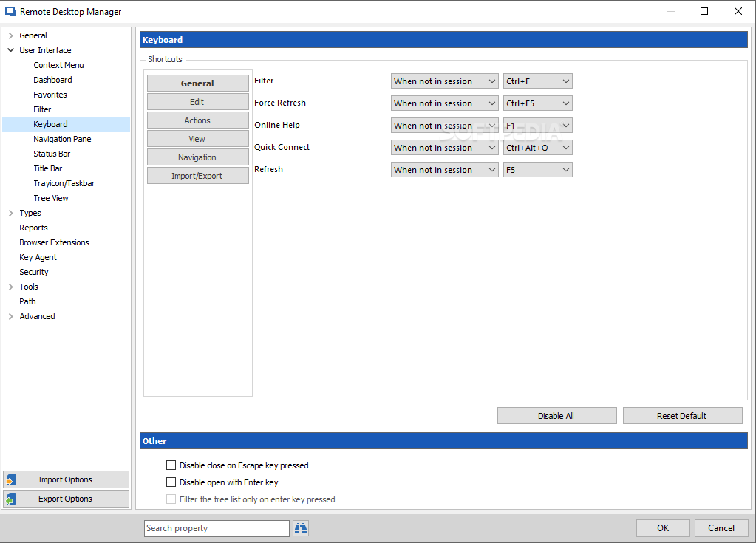
Task: Select Favorites in the options tree
Action: [x=50, y=95]
